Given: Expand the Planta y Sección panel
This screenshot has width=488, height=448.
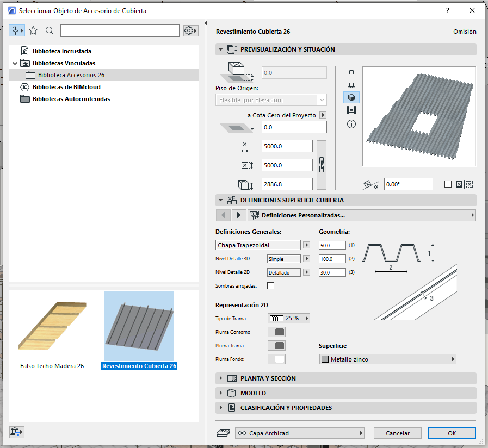Looking at the screenshot, I should coord(268,378).
